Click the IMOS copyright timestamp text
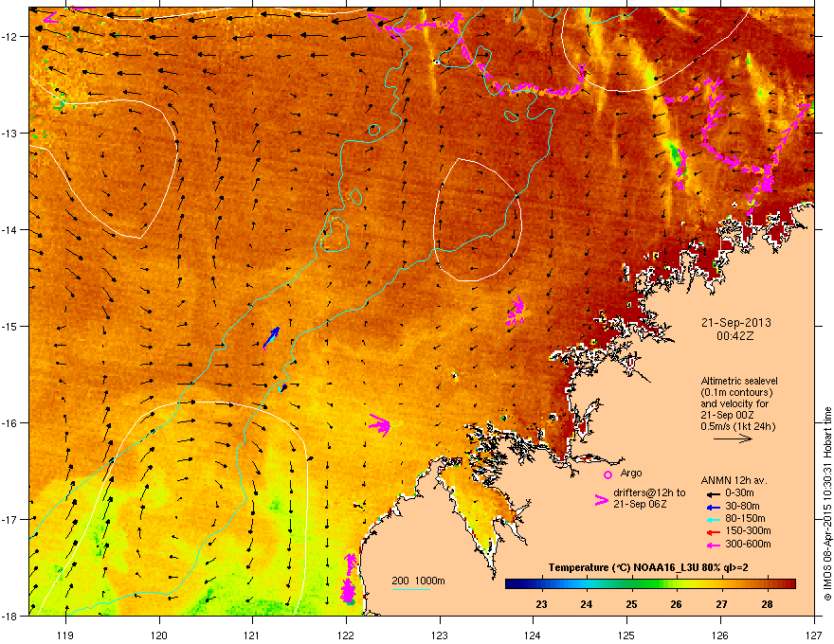Image resolution: width=834 pixels, height=644 pixels. click(827, 504)
